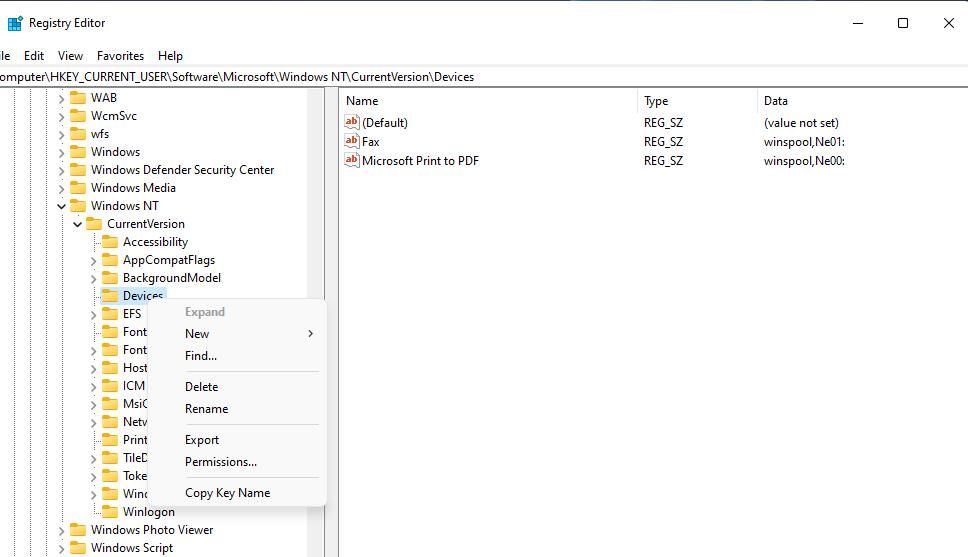Expand the BackgroundModel key

pyautogui.click(x=93, y=278)
